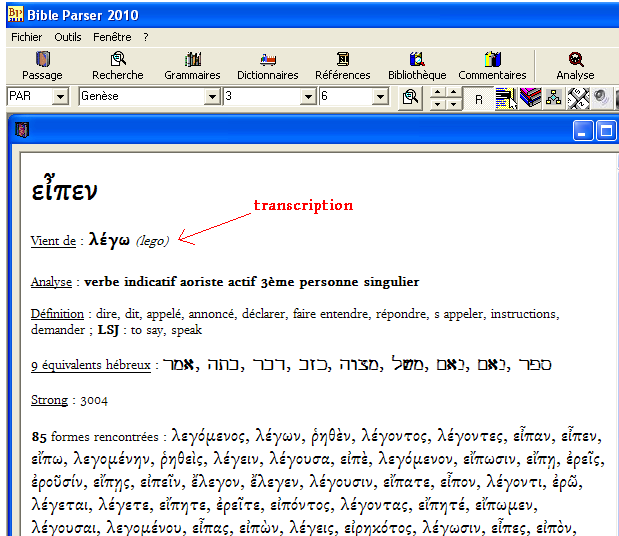Toggle the R button in toolbar
This screenshot has height=536, width=619.
pyautogui.click(x=478, y=99)
